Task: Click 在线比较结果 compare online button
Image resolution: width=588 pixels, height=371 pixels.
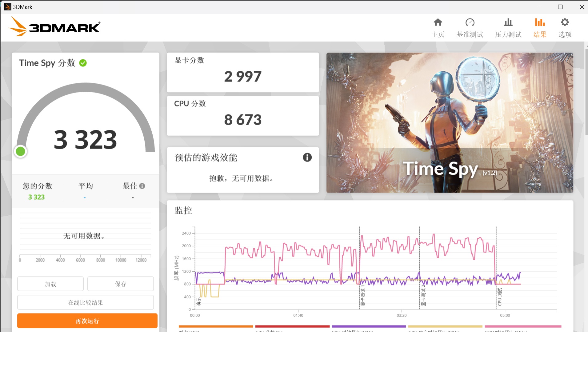Action: 86,302
